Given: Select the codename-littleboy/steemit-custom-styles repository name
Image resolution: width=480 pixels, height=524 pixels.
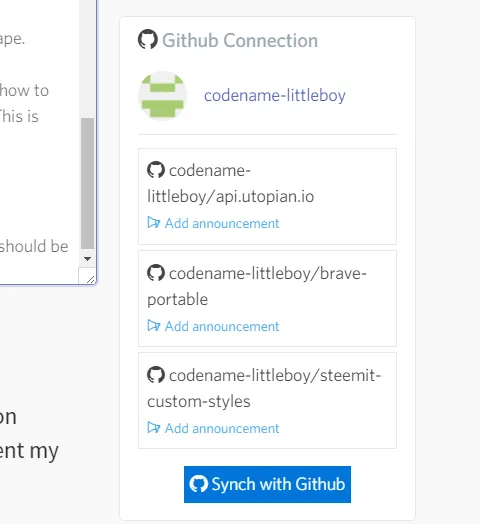Looking at the screenshot, I should [x=264, y=388].
